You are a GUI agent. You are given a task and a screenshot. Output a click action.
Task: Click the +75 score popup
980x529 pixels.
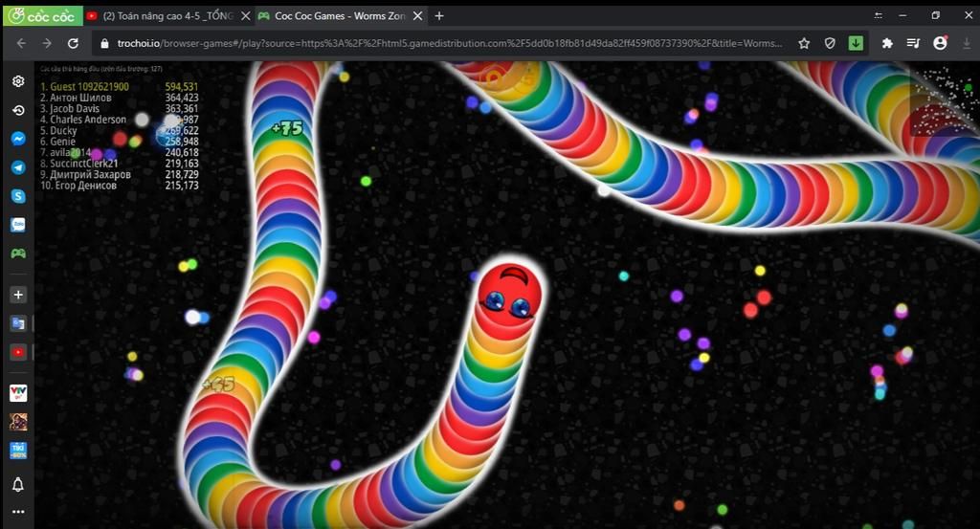pos(287,128)
